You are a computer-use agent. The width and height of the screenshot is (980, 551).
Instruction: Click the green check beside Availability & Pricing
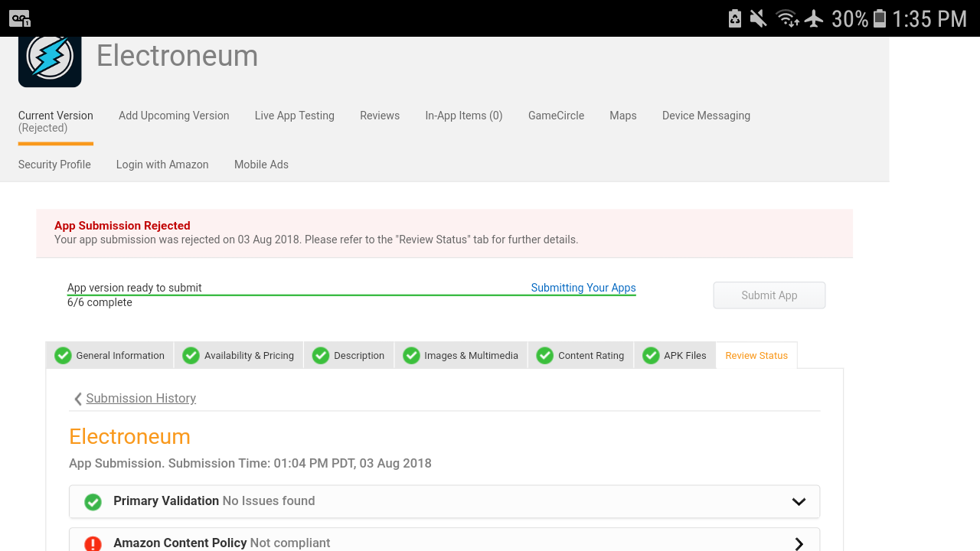click(191, 355)
